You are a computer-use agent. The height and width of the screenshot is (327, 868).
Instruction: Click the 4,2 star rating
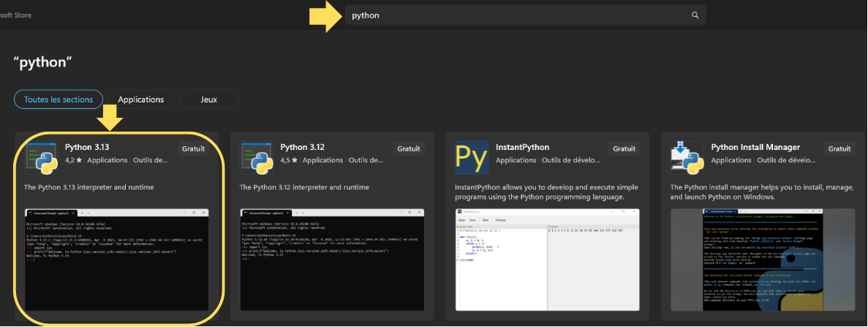74,160
